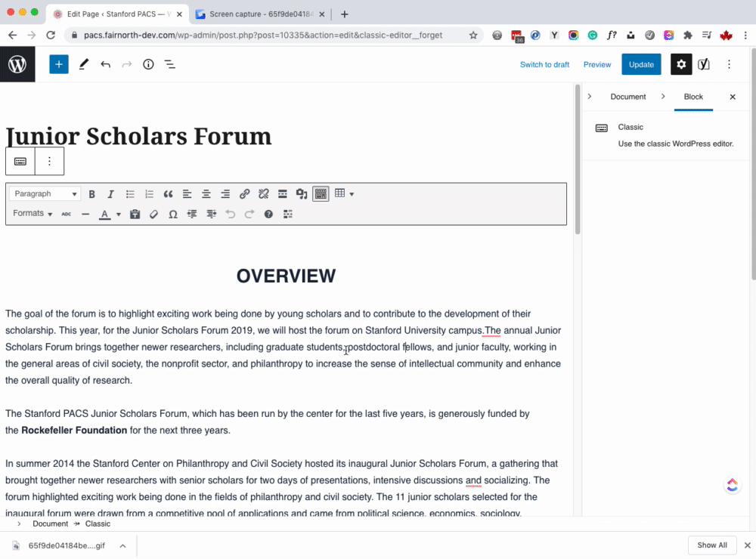Open a new browser tab
756x559 pixels.
tap(344, 14)
